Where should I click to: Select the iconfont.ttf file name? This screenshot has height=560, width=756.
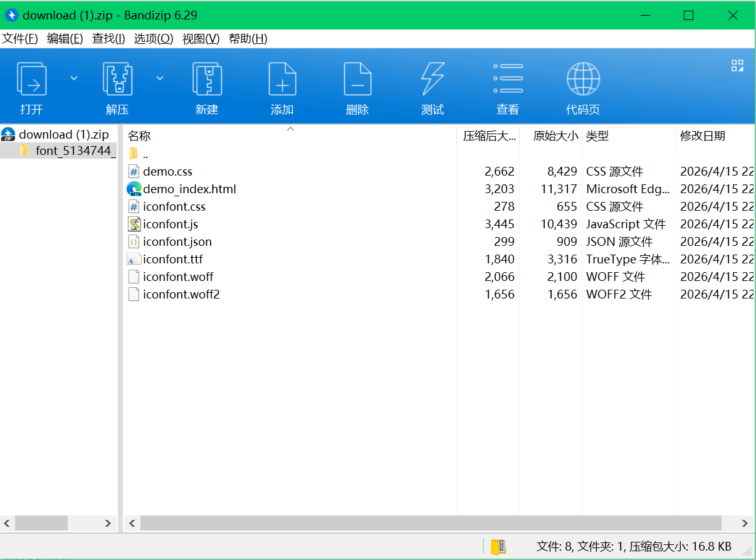172,259
